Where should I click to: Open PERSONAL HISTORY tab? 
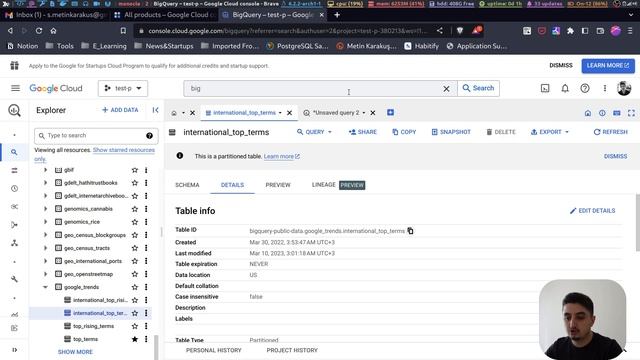click(x=214, y=350)
